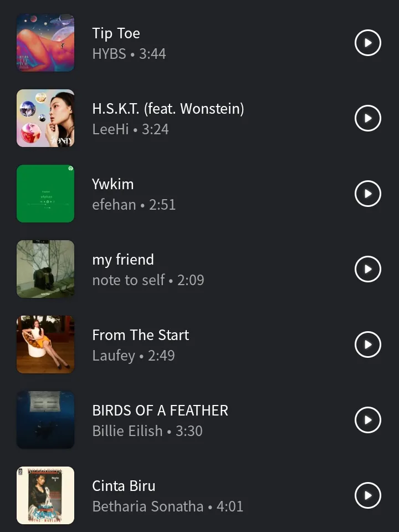Open the Ywkim track title

click(x=112, y=184)
